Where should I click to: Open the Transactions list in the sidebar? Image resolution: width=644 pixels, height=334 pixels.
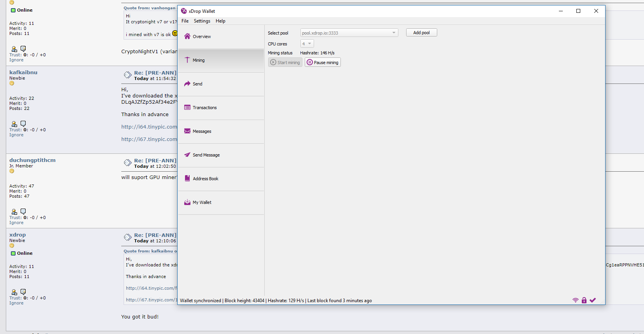[221, 108]
